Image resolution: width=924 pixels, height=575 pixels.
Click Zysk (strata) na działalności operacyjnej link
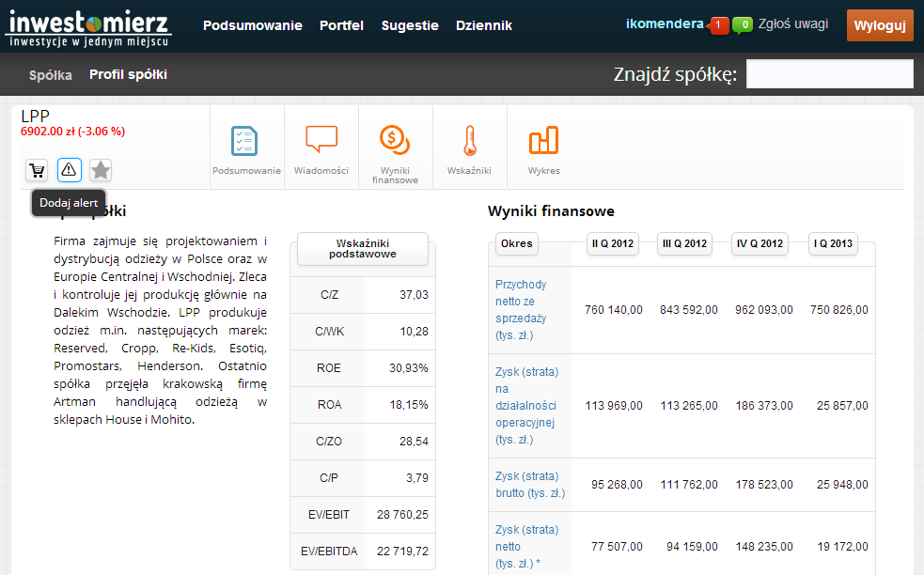(526, 406)
